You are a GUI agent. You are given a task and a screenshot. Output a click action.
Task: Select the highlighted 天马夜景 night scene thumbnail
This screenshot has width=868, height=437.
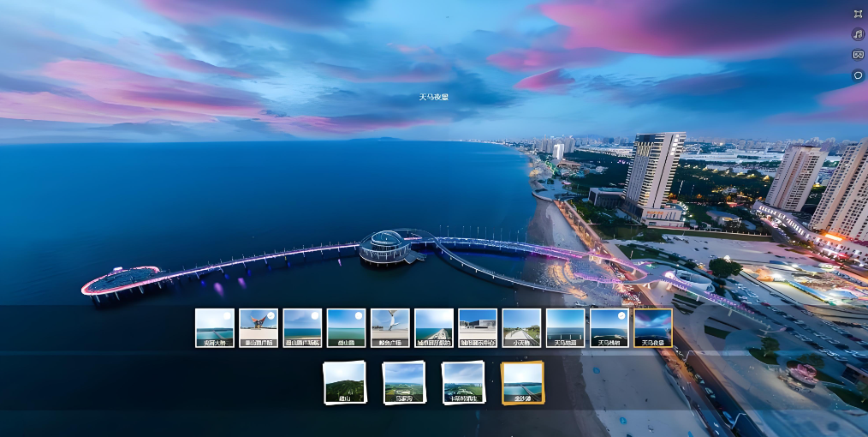pyautogui.click(x=653, y=327)
